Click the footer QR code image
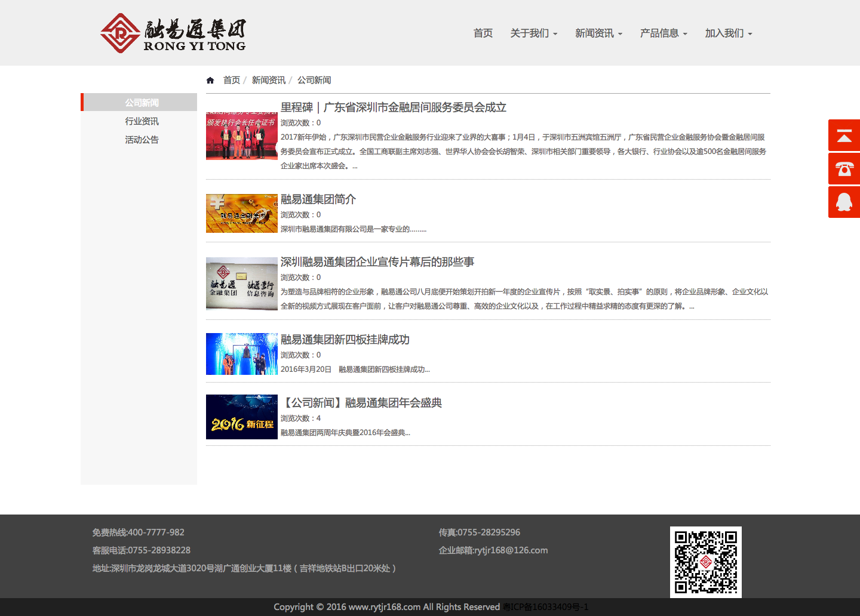 click(706, 562)
